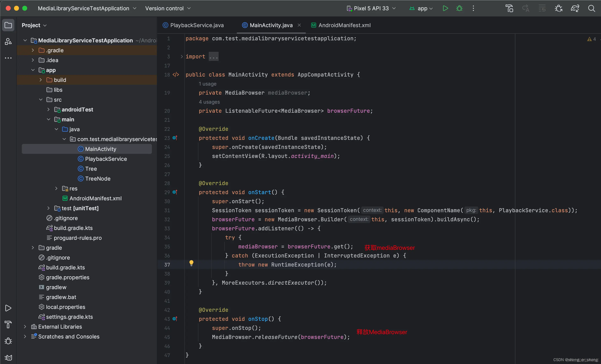Collapse the src folder in the tree

(x=41, y=100)
